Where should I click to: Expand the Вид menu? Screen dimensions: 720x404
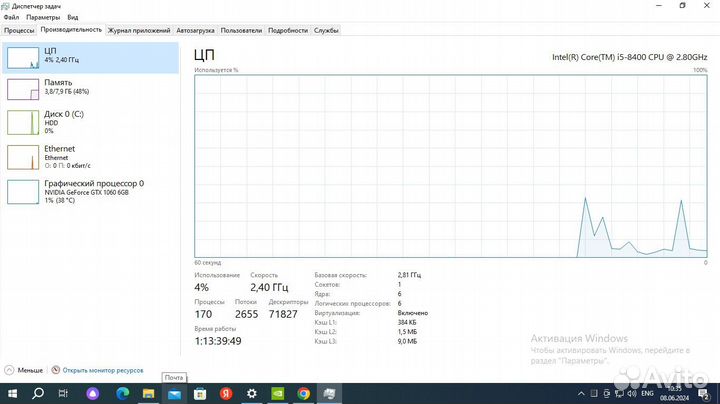tap(73, 17)
